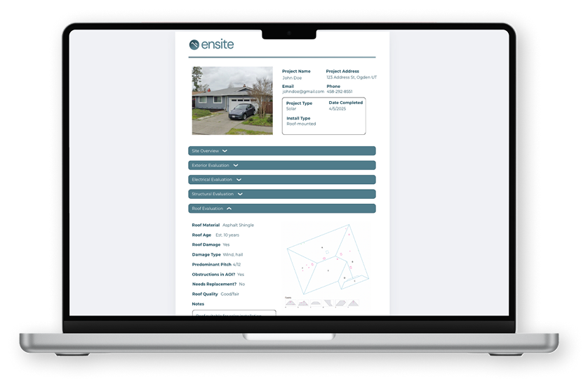Select the first roof facet thumbnail
588x385 pixels.
click(x=290, y=301)
